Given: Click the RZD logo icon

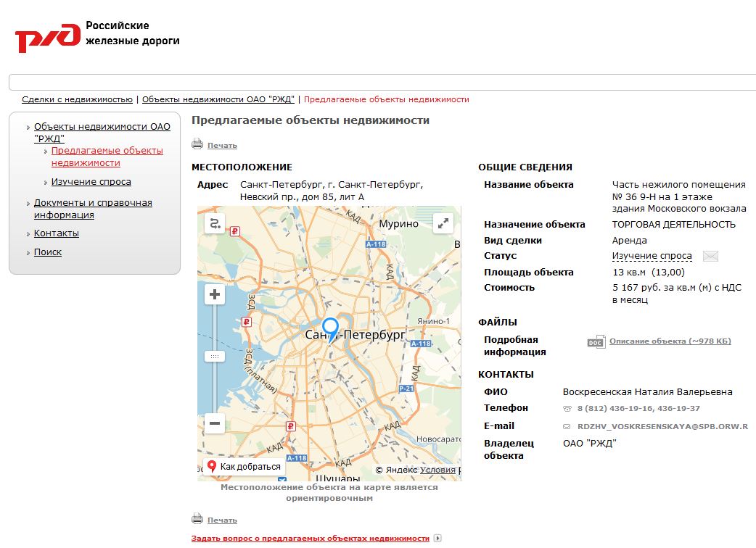Looking at the screenshot, I should 47,37.
